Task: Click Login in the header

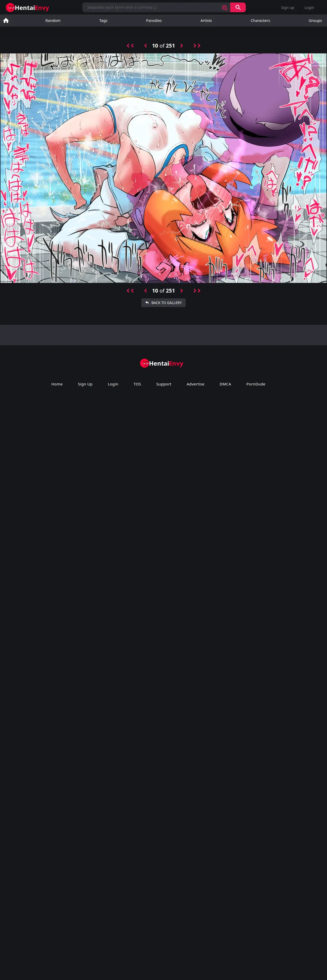Action: (309, 8)
